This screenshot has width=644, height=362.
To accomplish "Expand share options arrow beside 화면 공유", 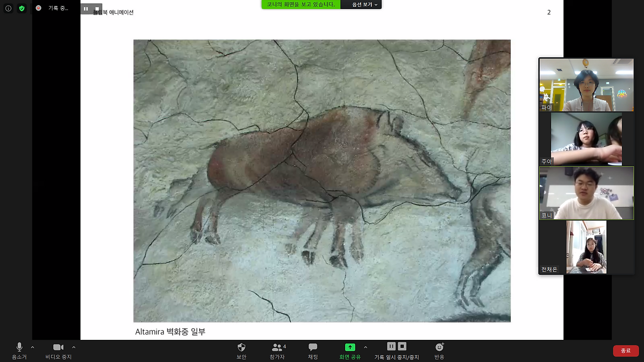I will tap(365, 347).
